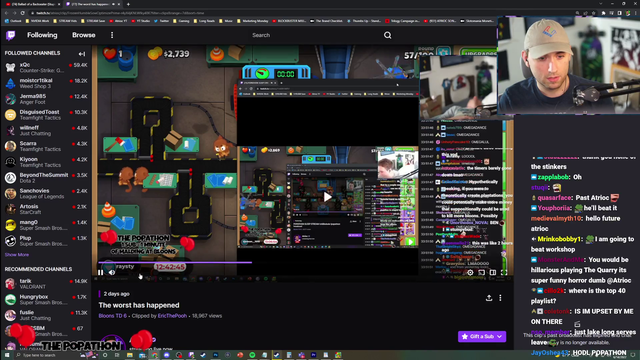The height and width of the screenshot is (360, 640).
Task: Select the willneff channel avatar
Action: 10,131
